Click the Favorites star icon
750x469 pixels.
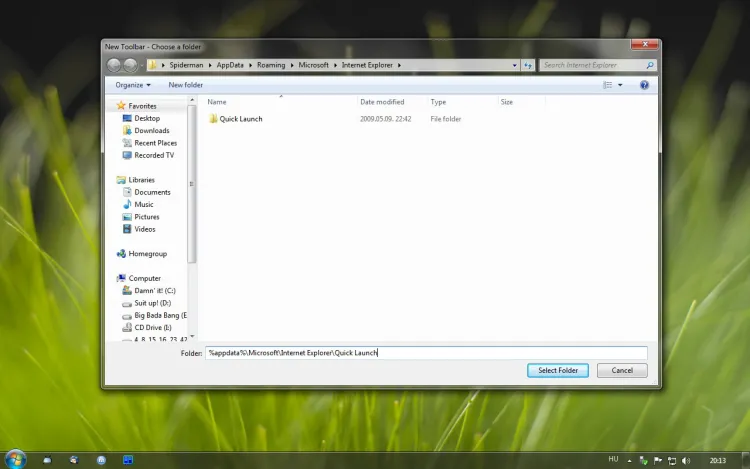(121, 106)
